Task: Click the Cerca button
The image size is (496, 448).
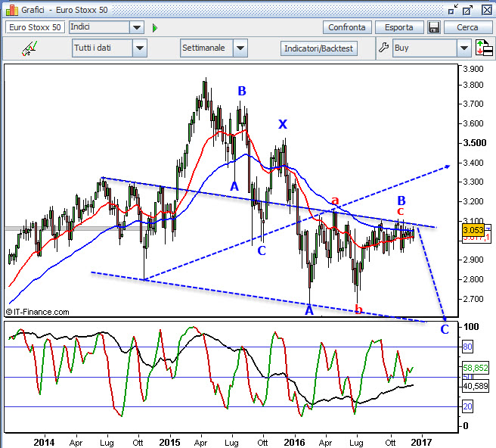Action: tap(467, 27)
